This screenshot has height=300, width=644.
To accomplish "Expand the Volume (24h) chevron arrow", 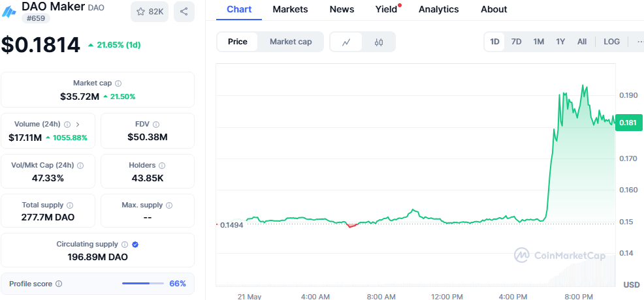I will 78,124.
